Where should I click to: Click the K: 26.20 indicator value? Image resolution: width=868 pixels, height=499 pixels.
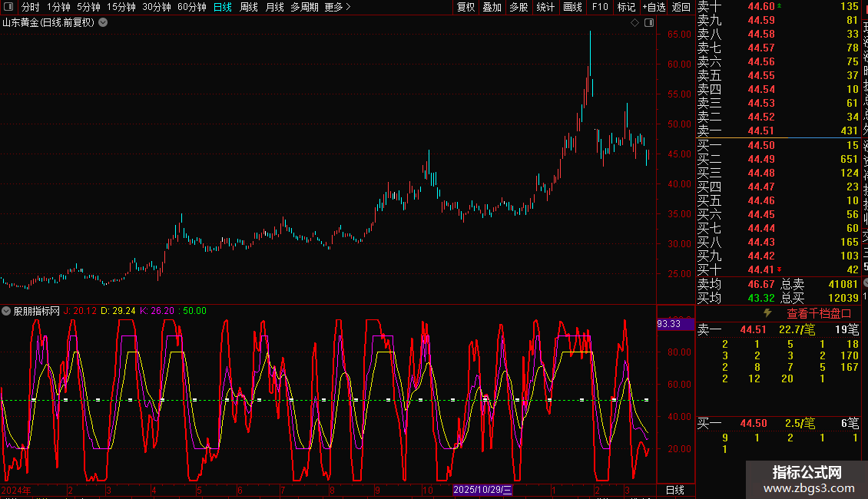157,311
